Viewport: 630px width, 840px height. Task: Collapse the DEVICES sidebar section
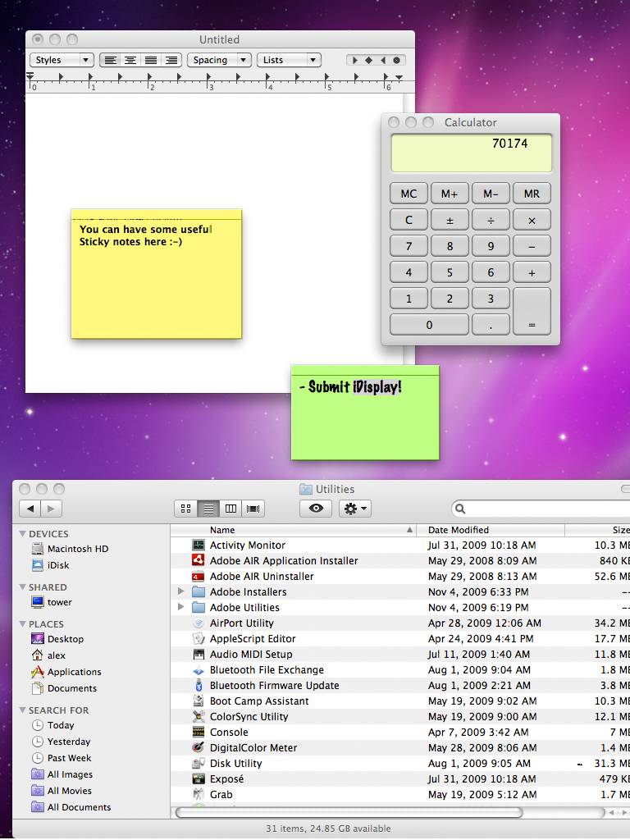point(22,533)
